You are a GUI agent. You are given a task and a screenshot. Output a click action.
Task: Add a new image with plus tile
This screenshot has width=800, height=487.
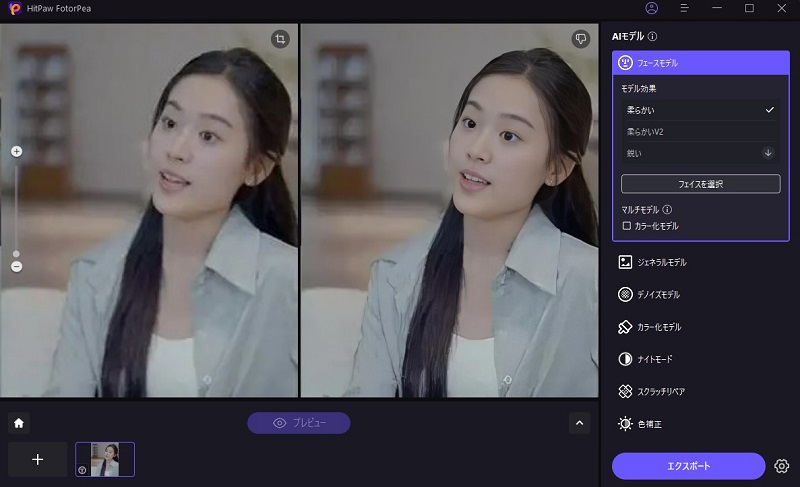click(37, 459)
